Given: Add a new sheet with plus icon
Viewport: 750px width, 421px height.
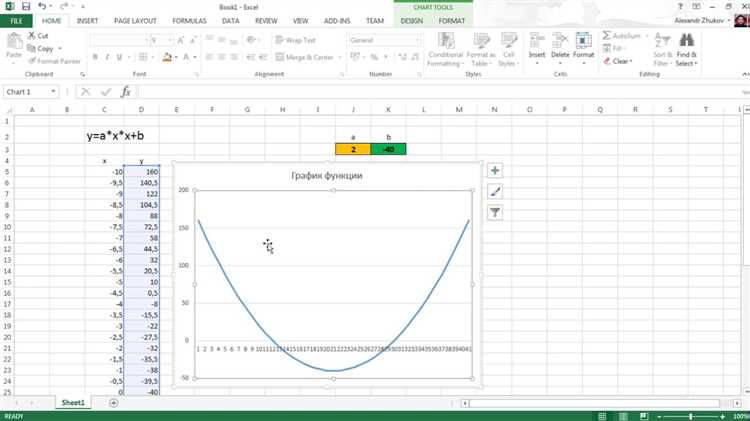Looking at the screenshot, I should (x=113, y=403).
